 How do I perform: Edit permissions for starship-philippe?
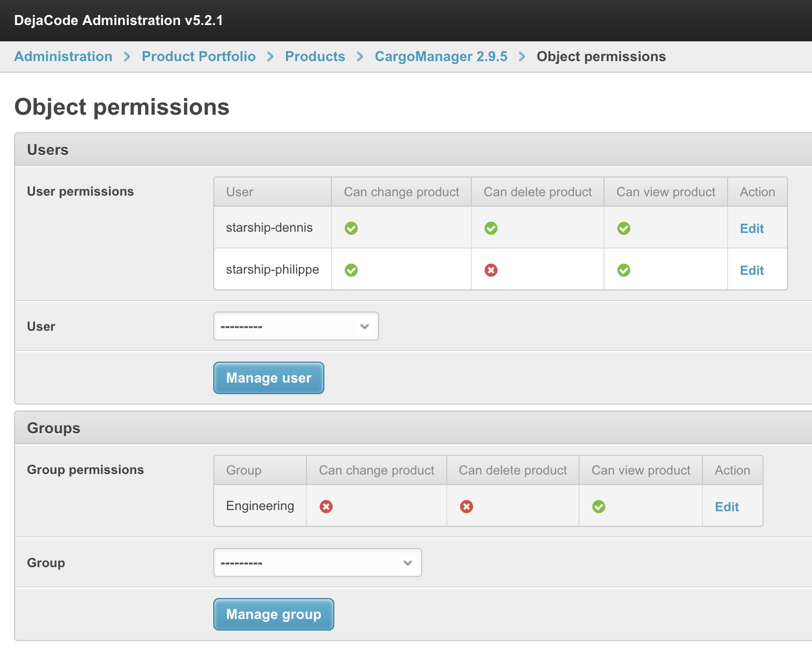pyautogui.click(x=751, y=270)
